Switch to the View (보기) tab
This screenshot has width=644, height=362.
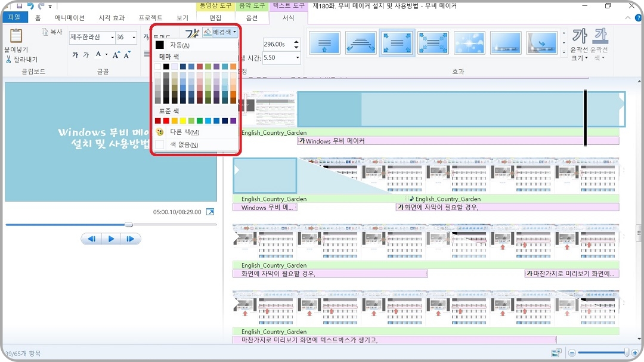[x=182, y=18]
